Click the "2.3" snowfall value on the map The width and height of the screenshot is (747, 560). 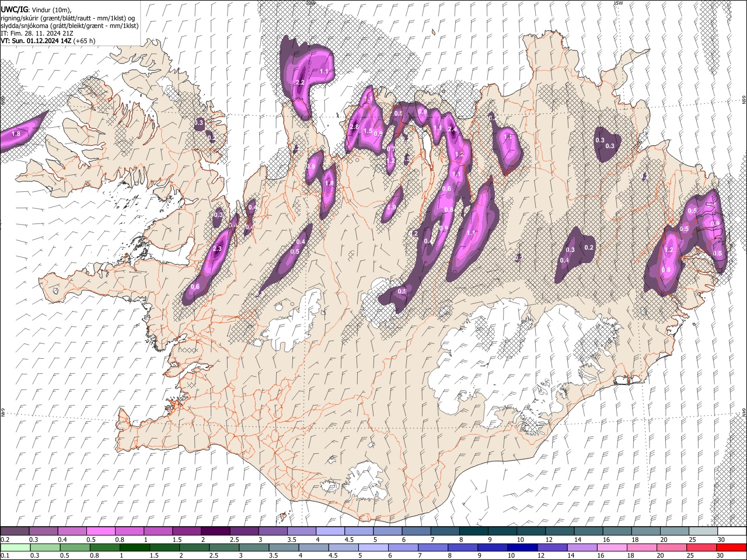tap(218, 249)
